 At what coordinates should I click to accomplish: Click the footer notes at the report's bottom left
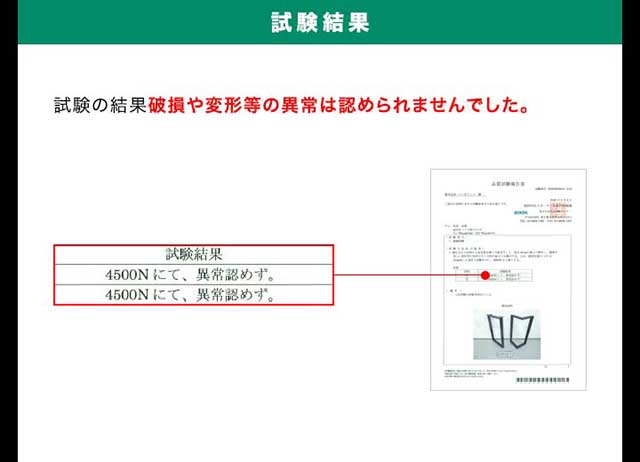point(466,375)
